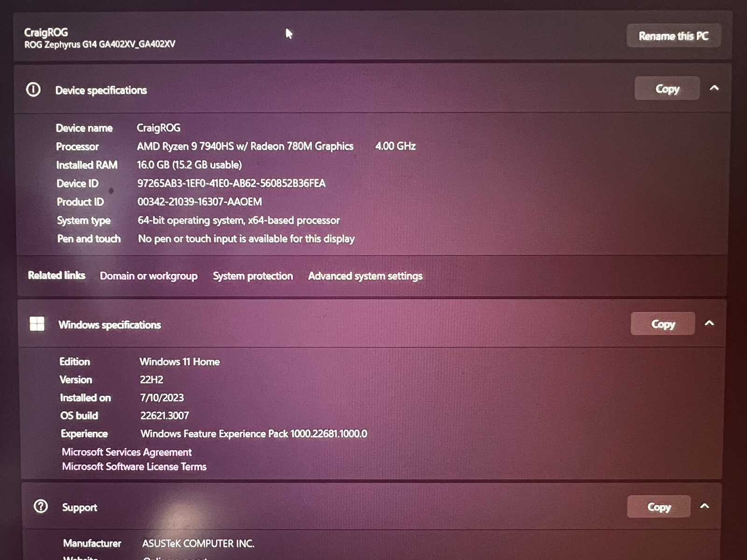Open Microsoft Services Agreement link
747x560 pixels.
(127, 452)
